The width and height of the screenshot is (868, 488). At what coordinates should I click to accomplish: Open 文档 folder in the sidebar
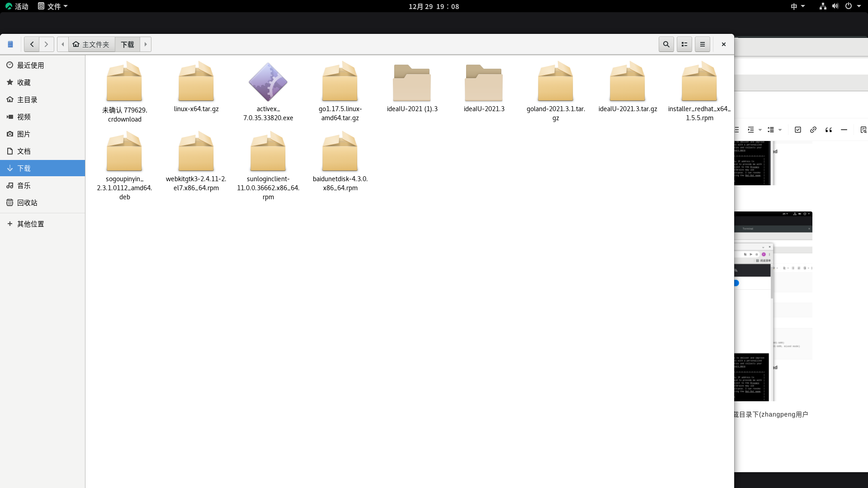tap(42, 151)
